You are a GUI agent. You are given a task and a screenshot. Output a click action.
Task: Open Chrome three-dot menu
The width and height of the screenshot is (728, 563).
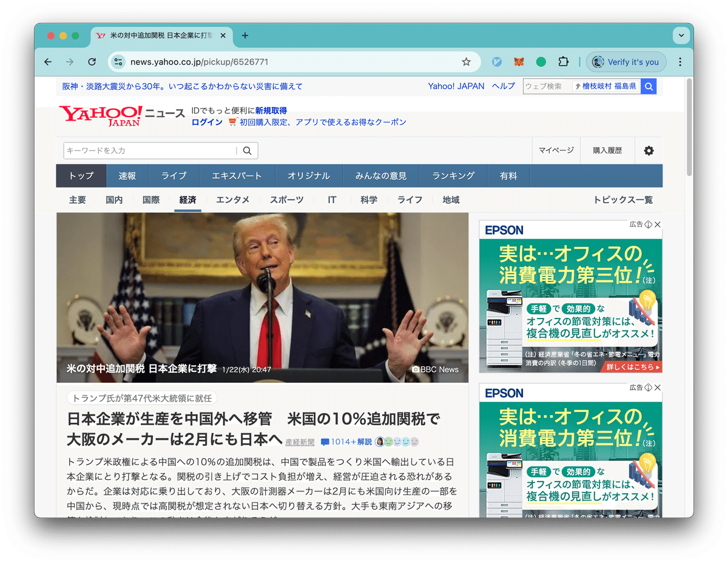680,62
